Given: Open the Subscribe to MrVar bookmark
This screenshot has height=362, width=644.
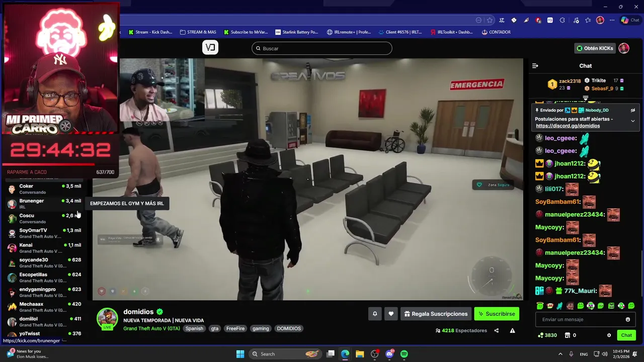Looking at the screenshot, I should point(246,32).
